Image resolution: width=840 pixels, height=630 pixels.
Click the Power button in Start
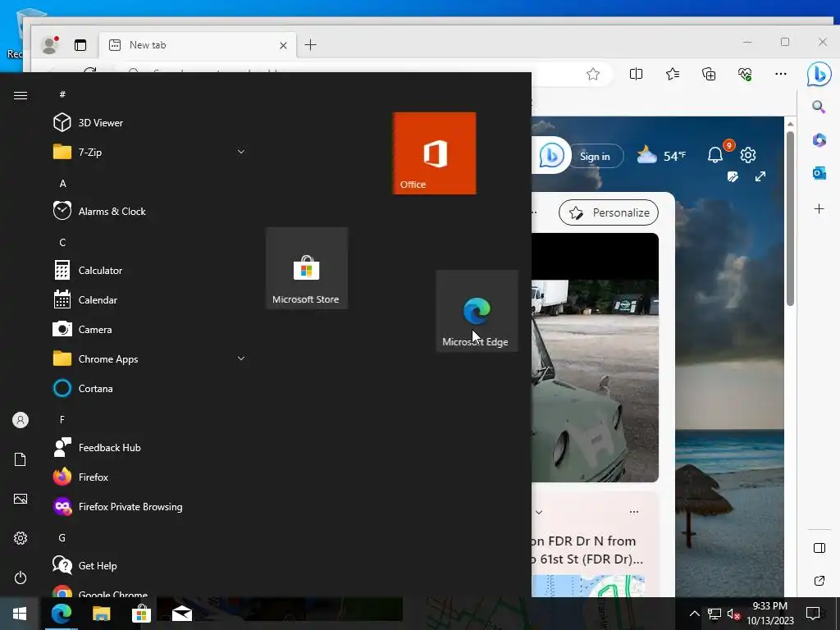[21, 577]
